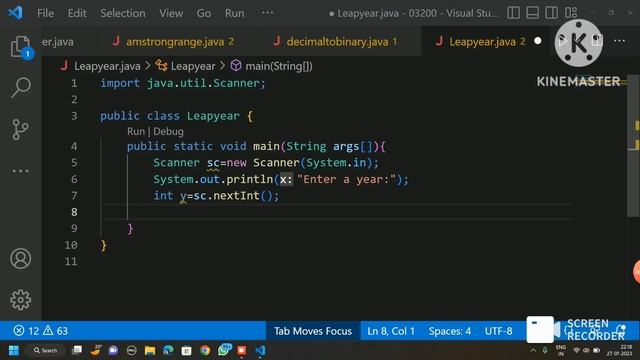Click the Debug code lens link
The image size is (640, 360).
click(x=168, y=131)
